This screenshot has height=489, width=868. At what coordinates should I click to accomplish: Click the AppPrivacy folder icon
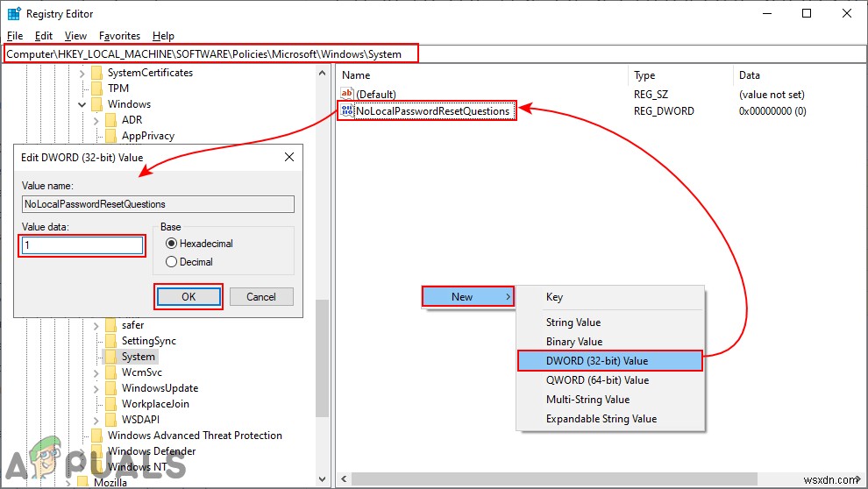[x=111, y=136]
